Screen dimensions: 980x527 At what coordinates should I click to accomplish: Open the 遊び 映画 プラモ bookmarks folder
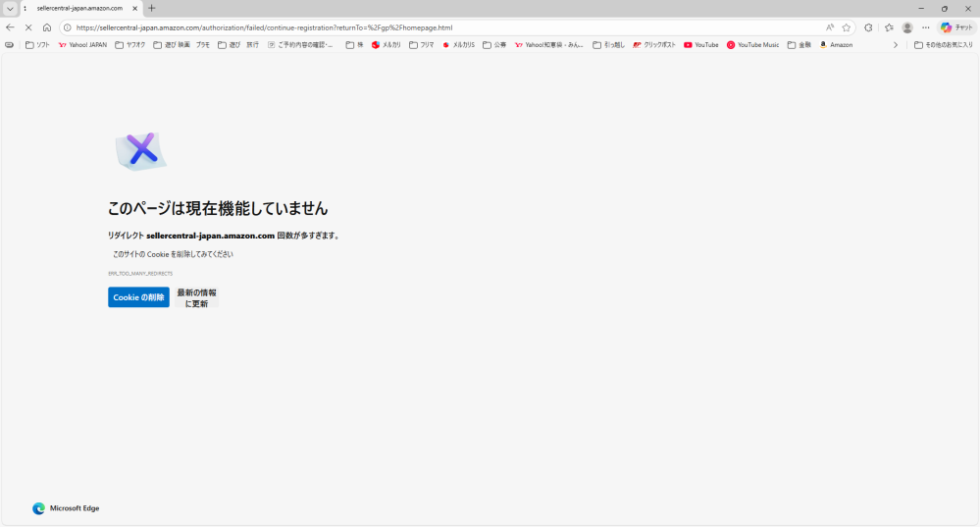181,45
